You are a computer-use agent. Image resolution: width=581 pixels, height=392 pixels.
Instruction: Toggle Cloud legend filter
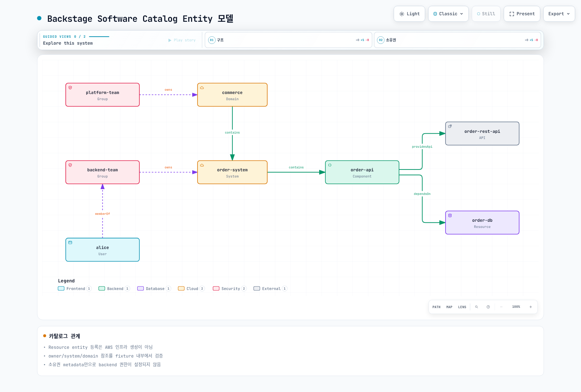[x=191, y=289]
